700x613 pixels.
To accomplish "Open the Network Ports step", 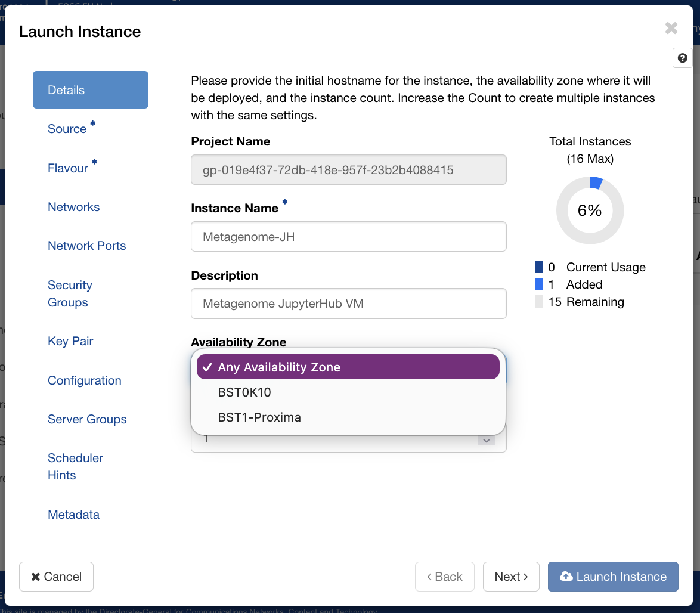I will pyautogui.click(x=86, y=246).
